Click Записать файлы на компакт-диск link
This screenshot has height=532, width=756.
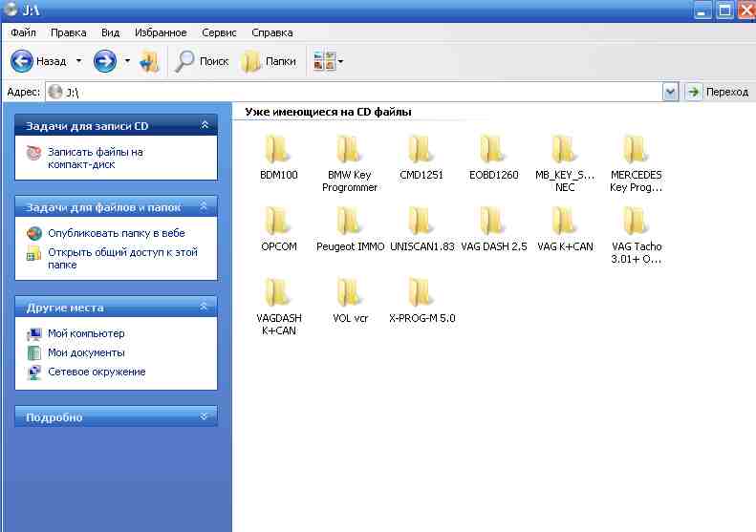pos(96,158)
